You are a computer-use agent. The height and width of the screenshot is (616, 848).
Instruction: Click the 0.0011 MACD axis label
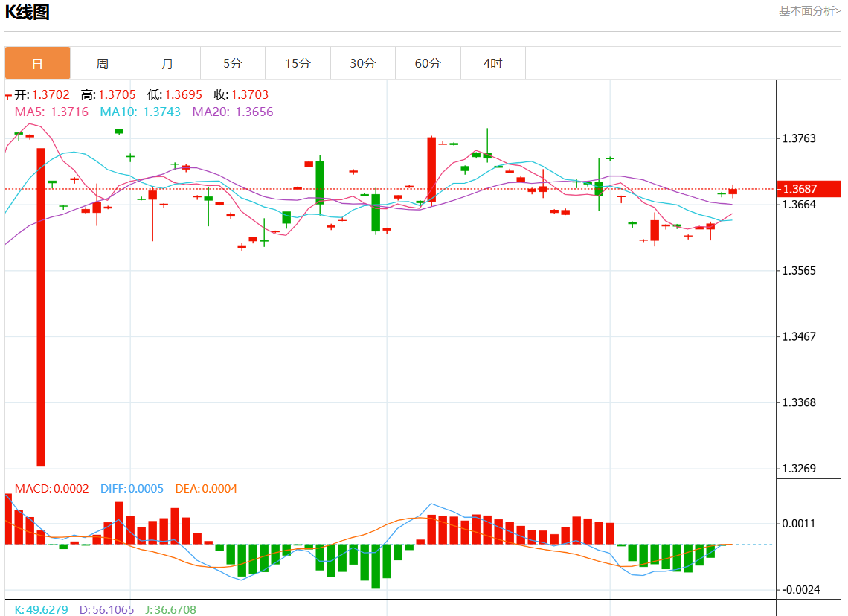(799, 524)
